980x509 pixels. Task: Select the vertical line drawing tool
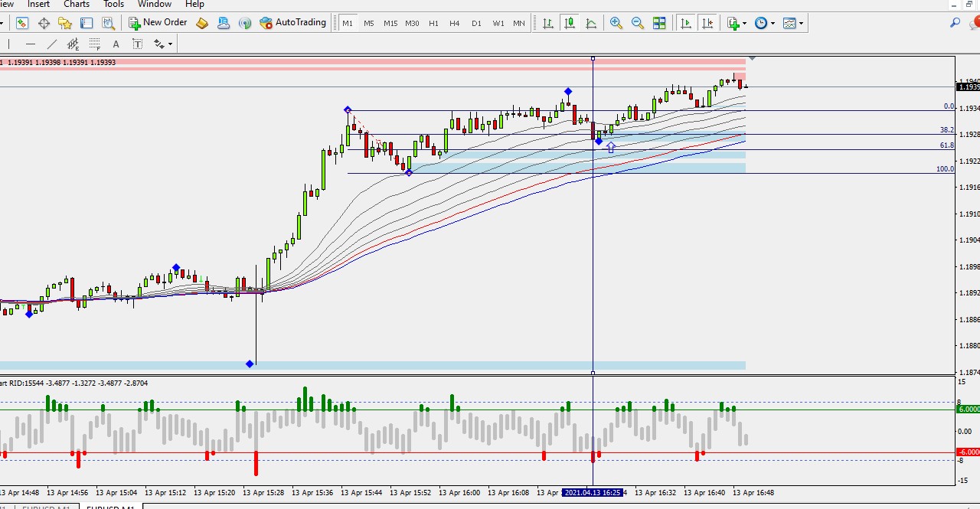click(x=8, y=44)
